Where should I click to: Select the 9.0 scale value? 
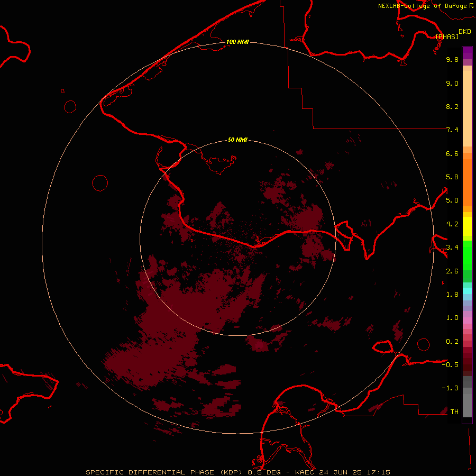tap(452, 83)
